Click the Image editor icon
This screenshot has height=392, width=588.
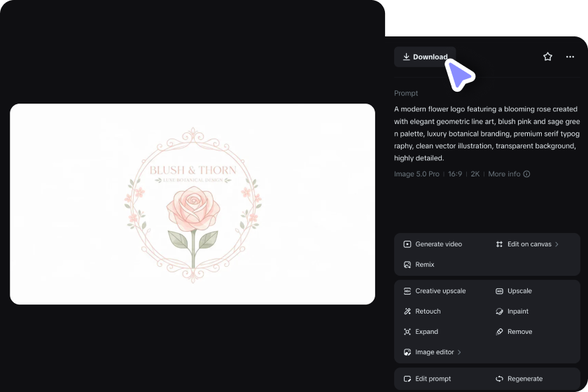point(407,352)
